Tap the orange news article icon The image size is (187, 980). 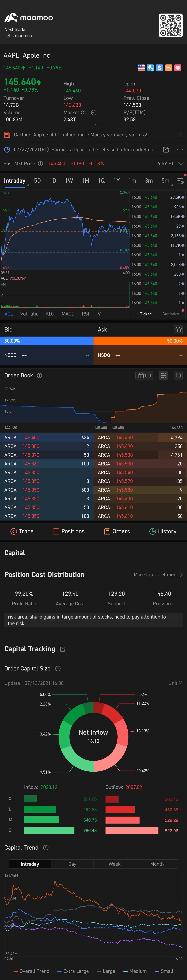coord(7,135)
